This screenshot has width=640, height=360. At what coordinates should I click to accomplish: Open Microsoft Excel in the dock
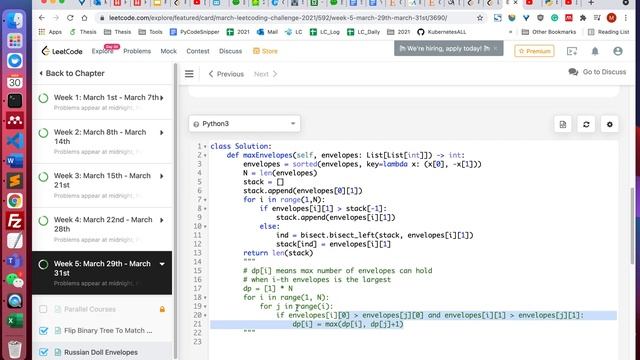pyautogui.click(x=15, y=321)
